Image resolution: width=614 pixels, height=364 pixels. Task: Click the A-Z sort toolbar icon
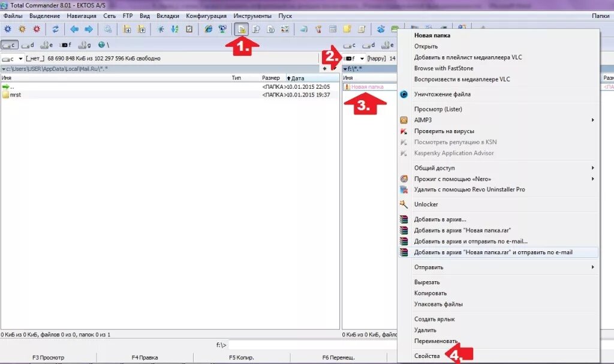174,29
